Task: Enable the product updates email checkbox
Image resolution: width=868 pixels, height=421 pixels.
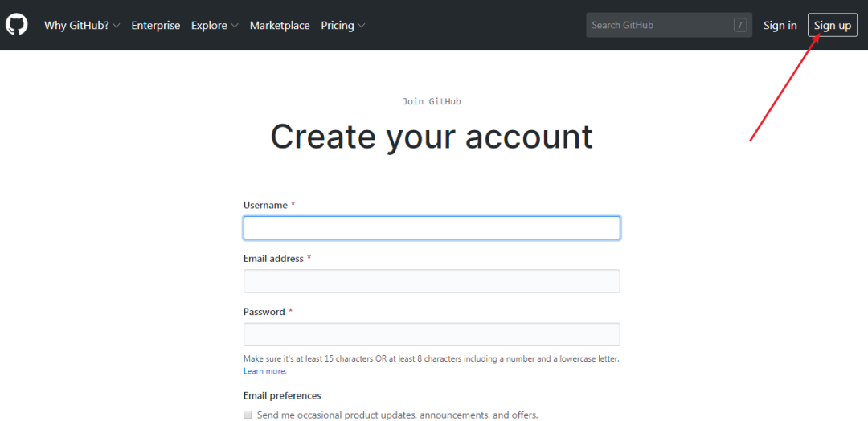Action: (x=248, y=415)
